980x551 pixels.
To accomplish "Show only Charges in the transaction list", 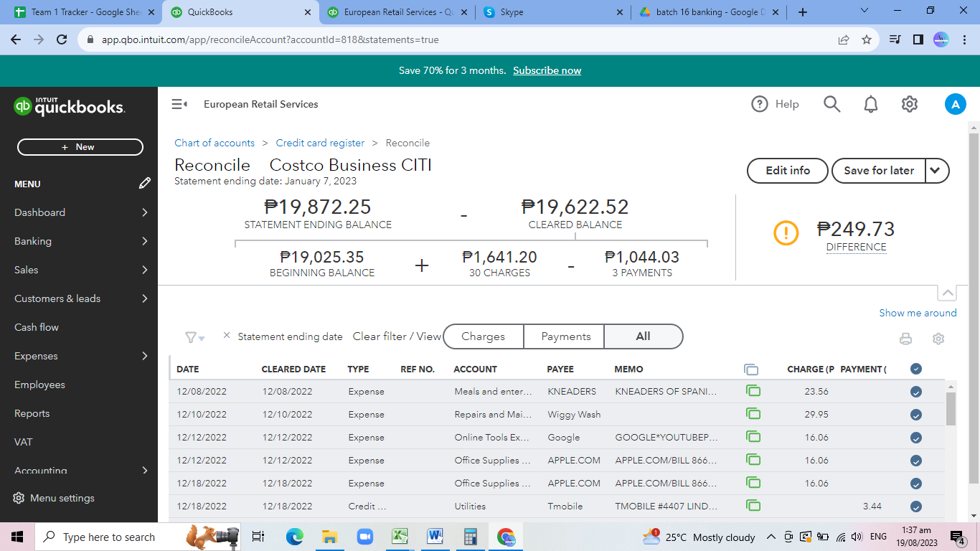I will click(484, 336).
